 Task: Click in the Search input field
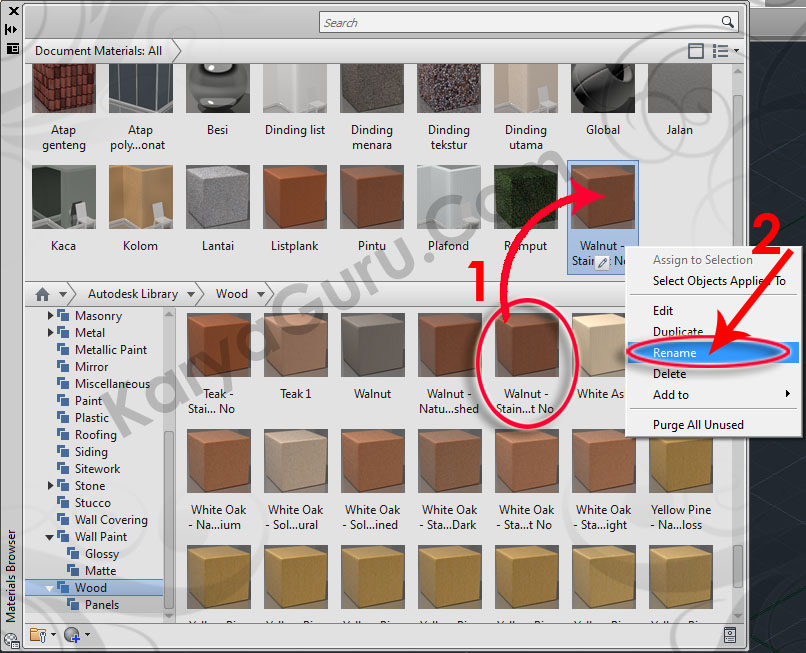520,22
